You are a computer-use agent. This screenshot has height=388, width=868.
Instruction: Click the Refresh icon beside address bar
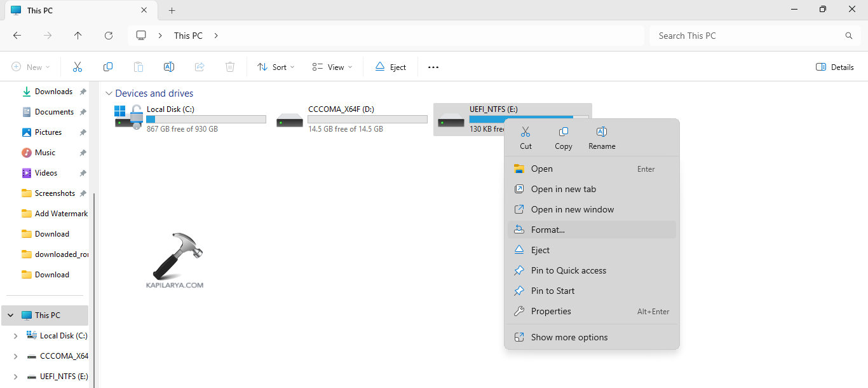109,36
